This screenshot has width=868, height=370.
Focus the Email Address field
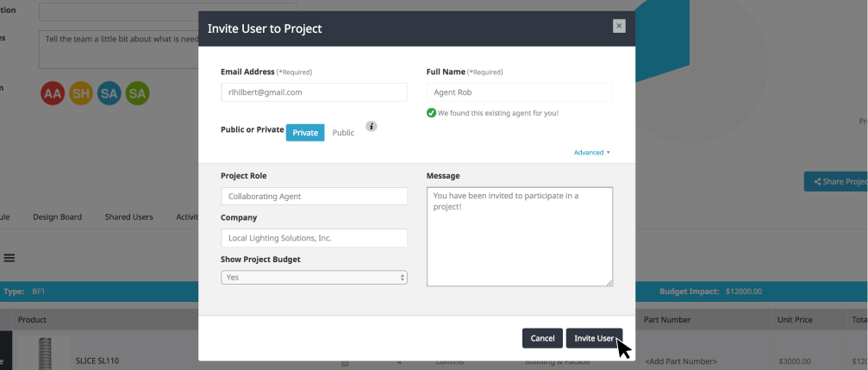coord(314,92)
